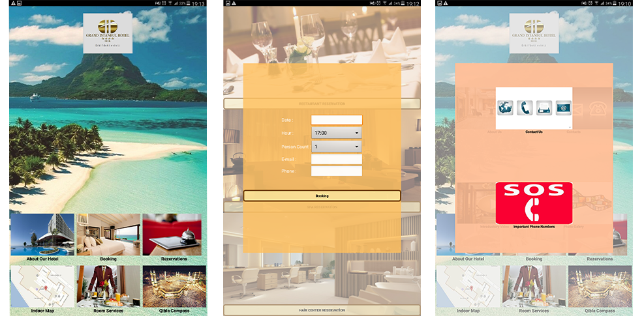This screenshot has height=316, width=644.
Task: Open dimmed Room Services tile on right screen
Action: tap(534, 287)
